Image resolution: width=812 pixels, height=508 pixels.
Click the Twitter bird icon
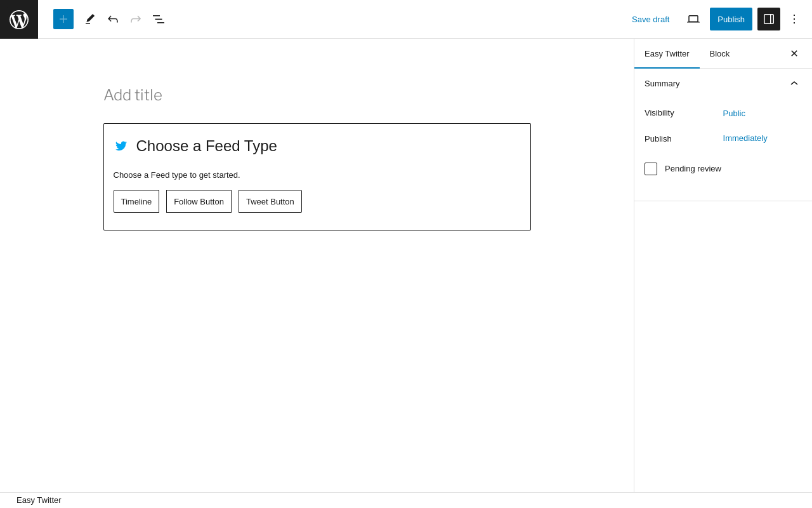(x=121, y=146)
